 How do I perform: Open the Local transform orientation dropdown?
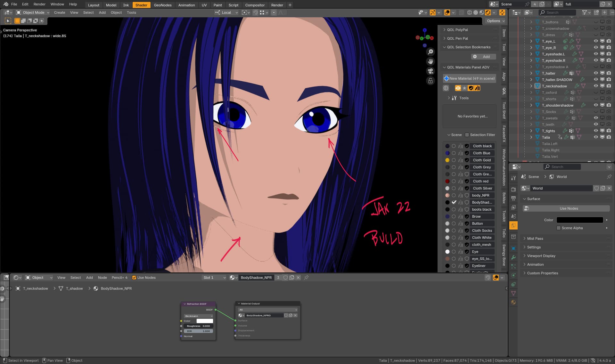pos(226,12)
